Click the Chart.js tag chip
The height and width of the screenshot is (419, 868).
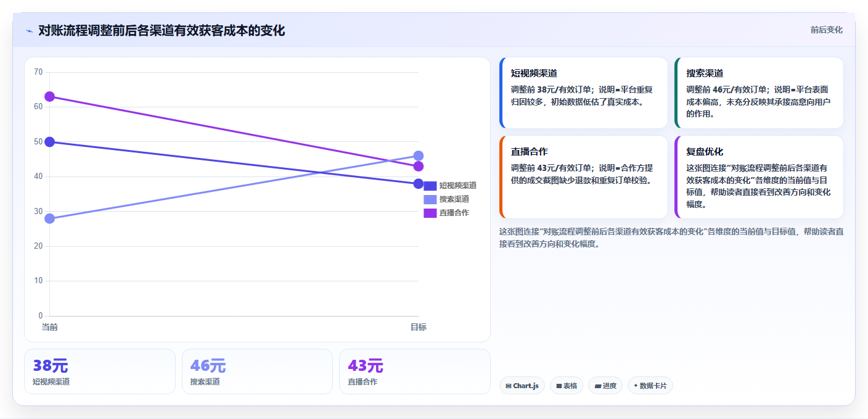click(522, 386)
